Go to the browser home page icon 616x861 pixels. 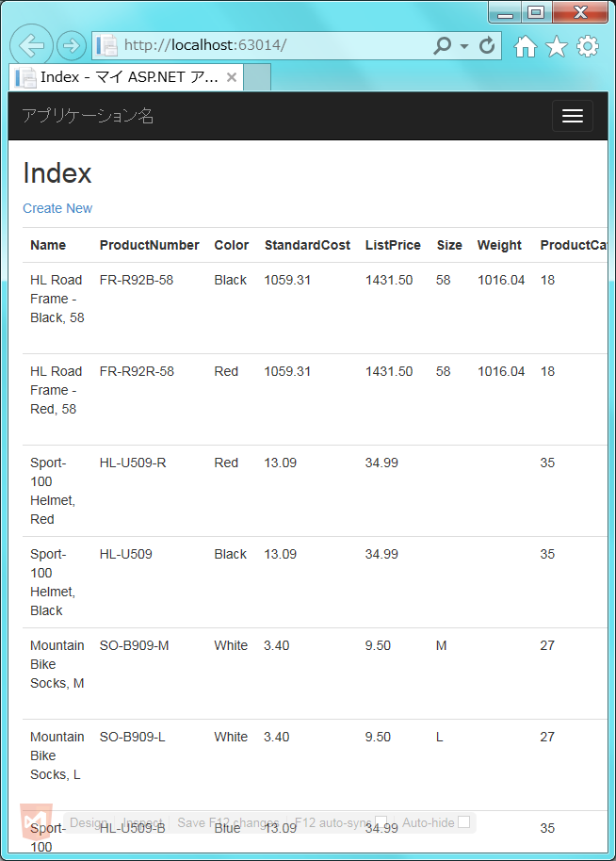pyautogui.click(x=526, y=46)
